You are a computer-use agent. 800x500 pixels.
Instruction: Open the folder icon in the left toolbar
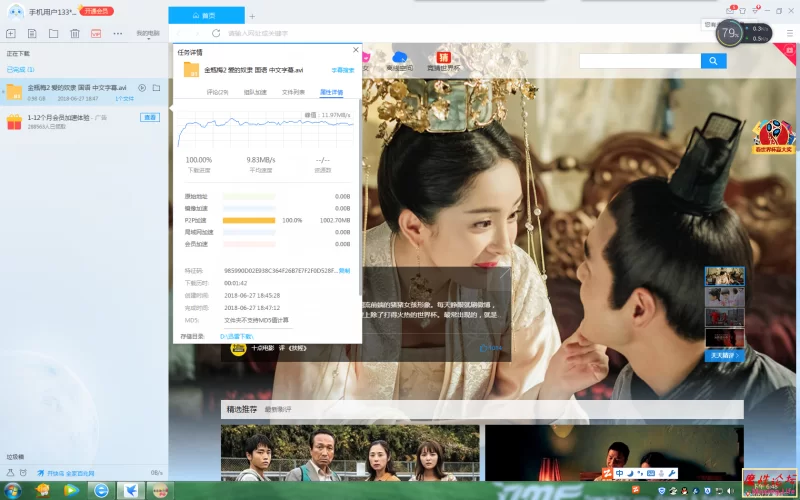pyautogui.click(x=54, y=34)
